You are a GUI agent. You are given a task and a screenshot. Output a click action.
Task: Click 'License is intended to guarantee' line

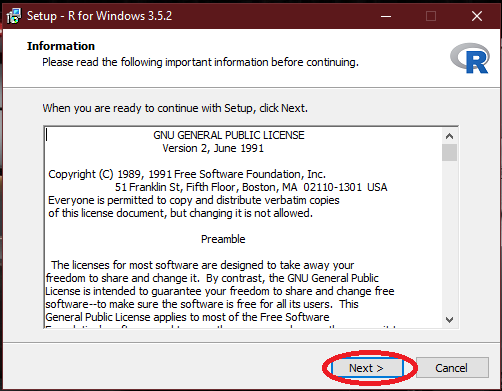[220, 291]
